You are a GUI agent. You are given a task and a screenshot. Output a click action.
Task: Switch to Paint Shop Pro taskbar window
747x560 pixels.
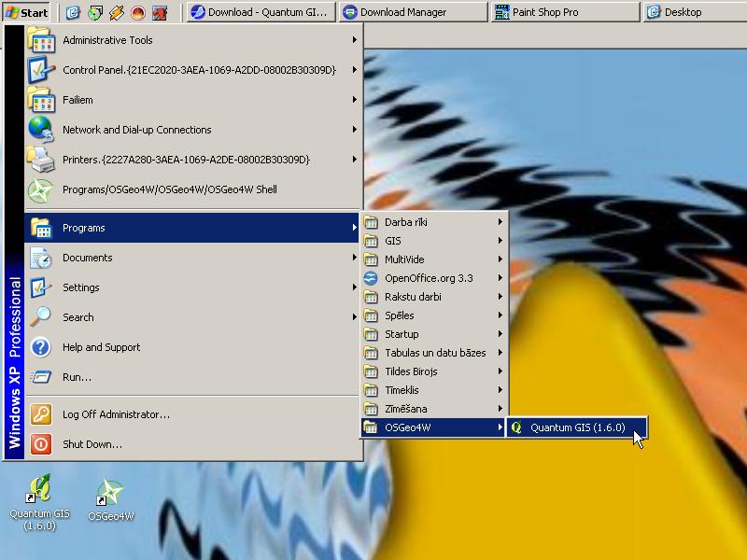pyautogui.click(x=565, y=12)
